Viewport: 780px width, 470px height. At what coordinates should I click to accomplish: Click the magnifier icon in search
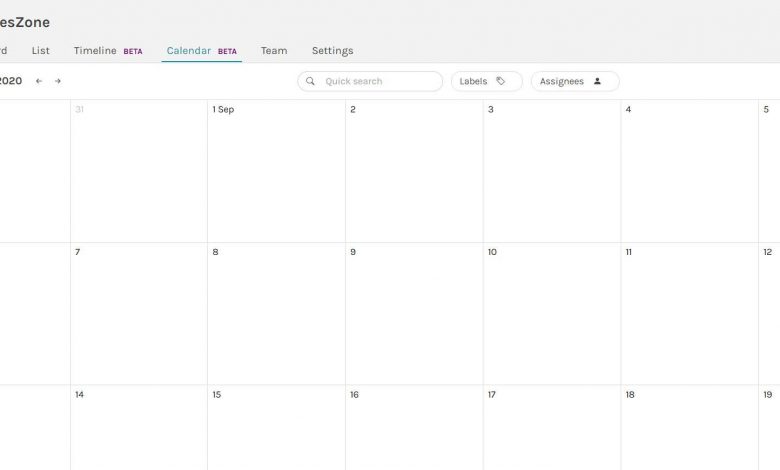tap(310, 81)
